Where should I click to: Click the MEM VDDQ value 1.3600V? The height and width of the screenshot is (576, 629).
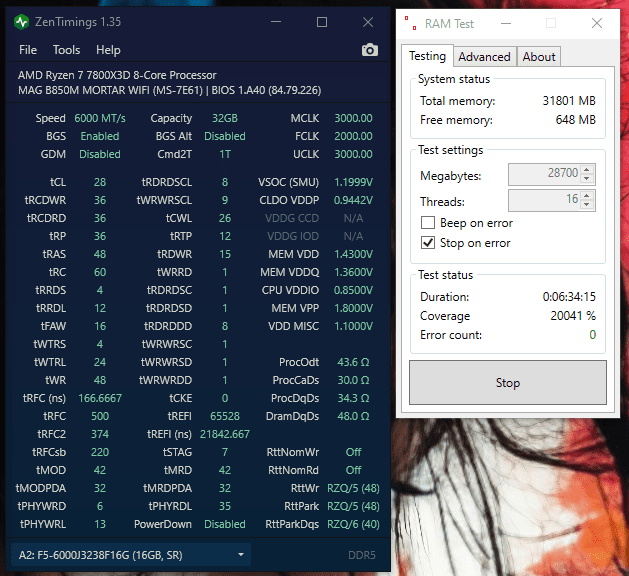(x=353, y=272)
